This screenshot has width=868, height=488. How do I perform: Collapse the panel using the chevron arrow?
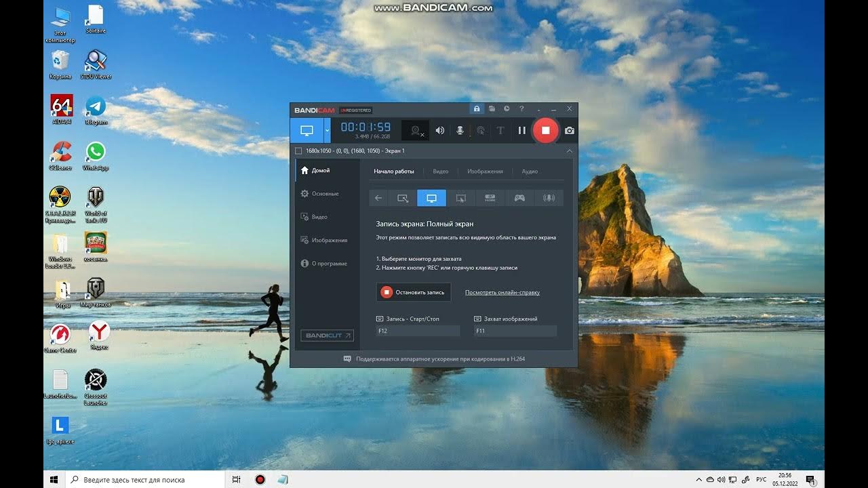point(569,150)
